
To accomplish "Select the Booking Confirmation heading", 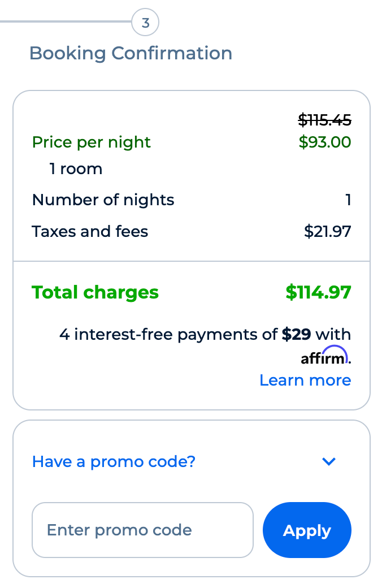I will tap(131, 53).
